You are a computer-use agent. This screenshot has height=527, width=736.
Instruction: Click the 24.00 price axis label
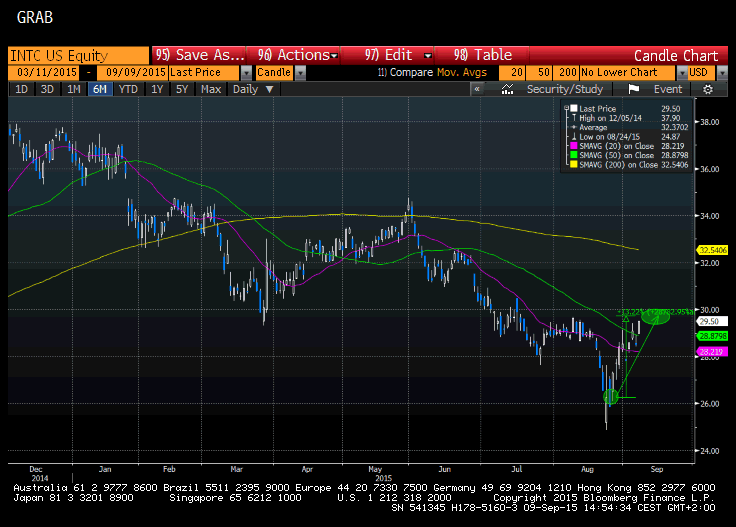tap(710, 451)
